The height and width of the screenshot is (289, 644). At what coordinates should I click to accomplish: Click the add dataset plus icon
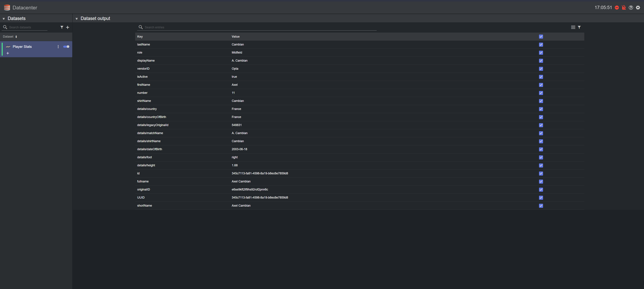point(67,27)
